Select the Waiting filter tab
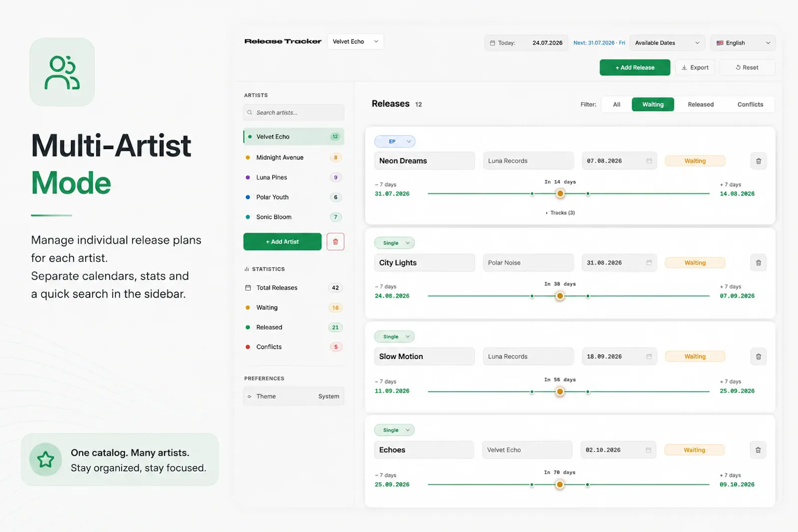This screenshot has height=532, width=798. coord(653,105)
